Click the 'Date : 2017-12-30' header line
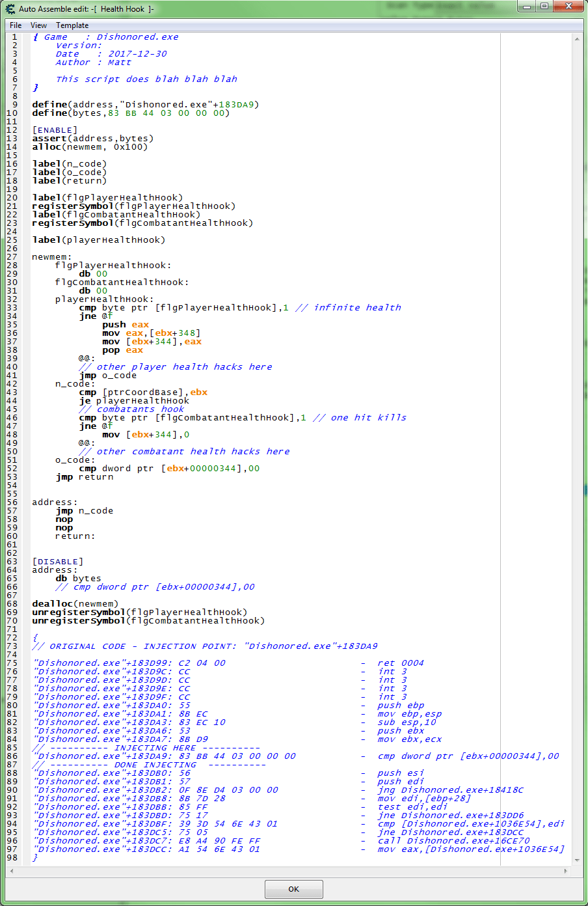Image resolution: width=588 pixels, height=906 pixels. click(111, 54)
